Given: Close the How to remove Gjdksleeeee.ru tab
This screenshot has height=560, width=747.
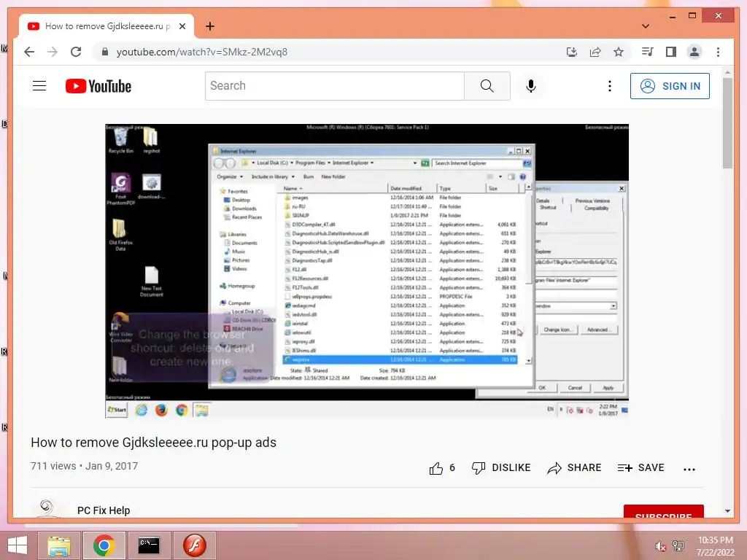Looking at the screenshot, I should click(182, 26).
